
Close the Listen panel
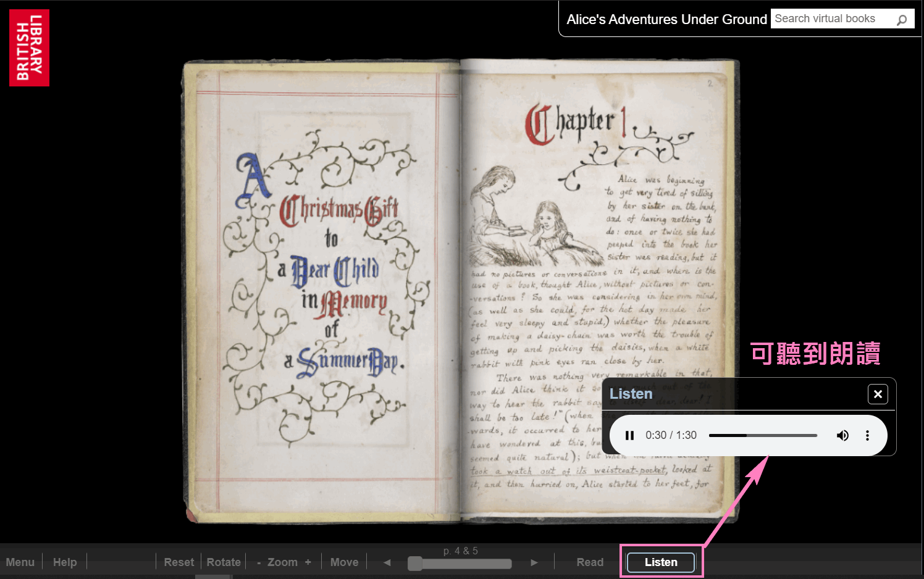[x=878, y=394]
